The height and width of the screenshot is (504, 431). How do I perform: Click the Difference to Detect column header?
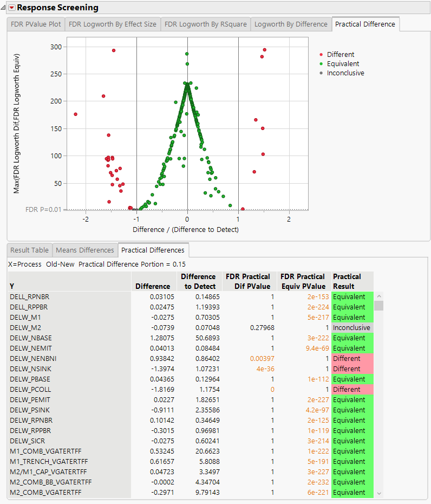(198, 281)
